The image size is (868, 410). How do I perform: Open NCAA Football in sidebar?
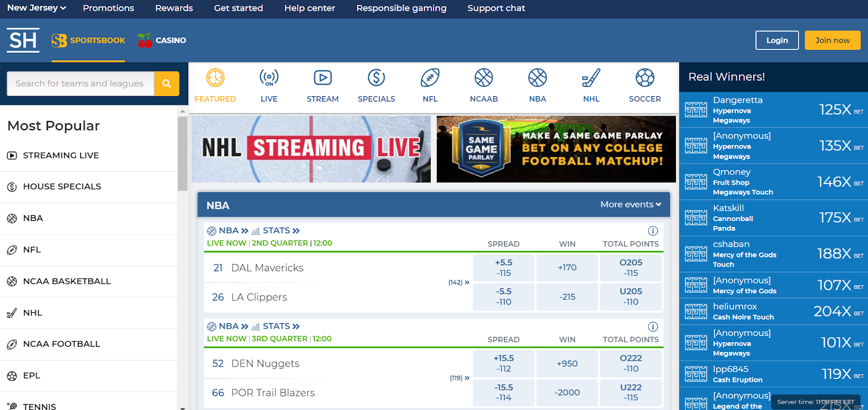point(88,344)
